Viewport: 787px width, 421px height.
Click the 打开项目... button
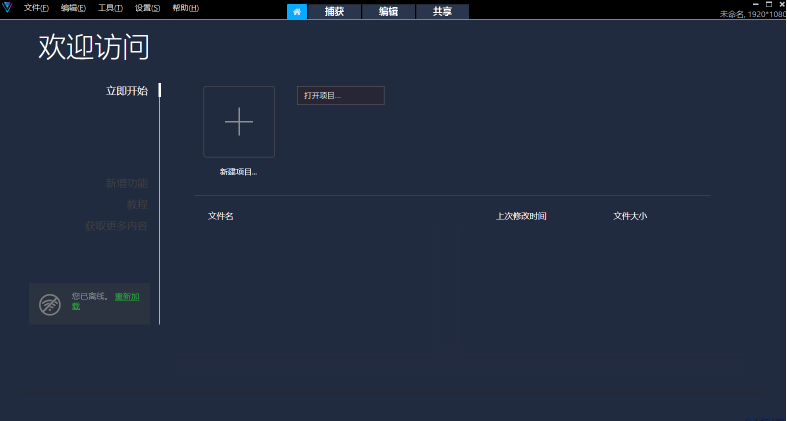coord(341,95)
